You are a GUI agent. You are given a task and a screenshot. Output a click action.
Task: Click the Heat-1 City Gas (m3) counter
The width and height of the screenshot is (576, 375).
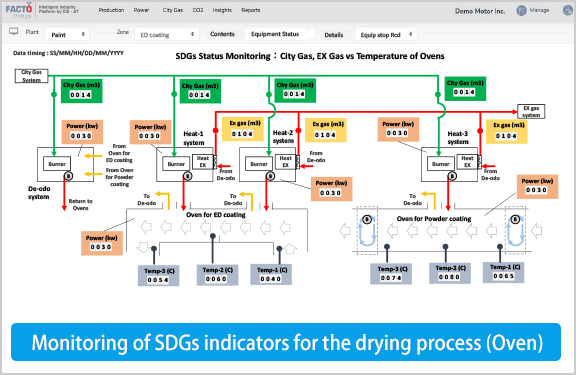pos(200,91)
